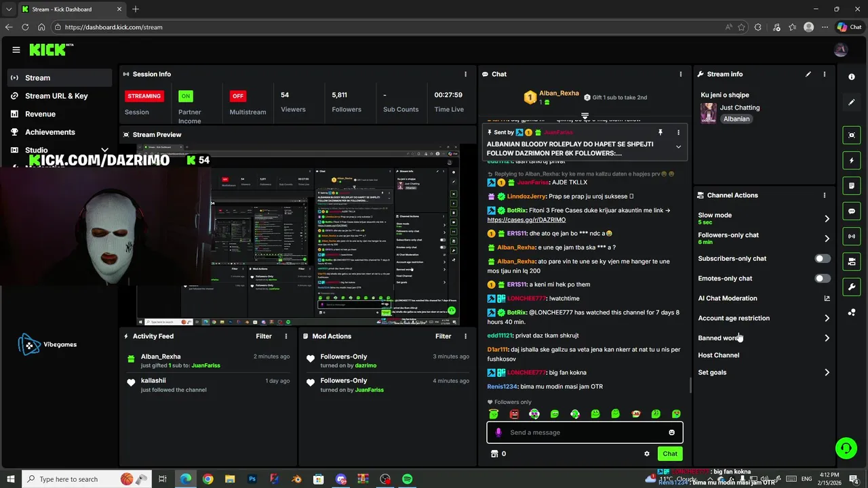This screenshot has width=868, height=488.
Task: Open the Channel Actions three-dot menu
Action: coord(825,195)
